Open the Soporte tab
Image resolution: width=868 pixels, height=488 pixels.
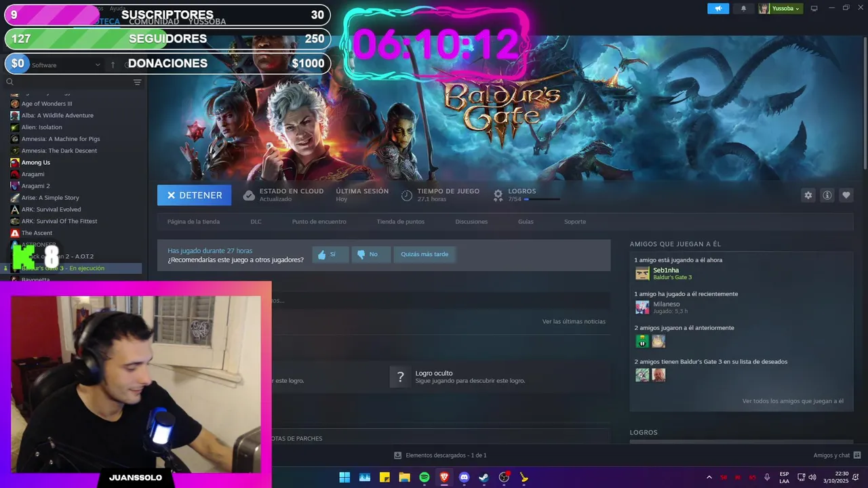(575, 222)
